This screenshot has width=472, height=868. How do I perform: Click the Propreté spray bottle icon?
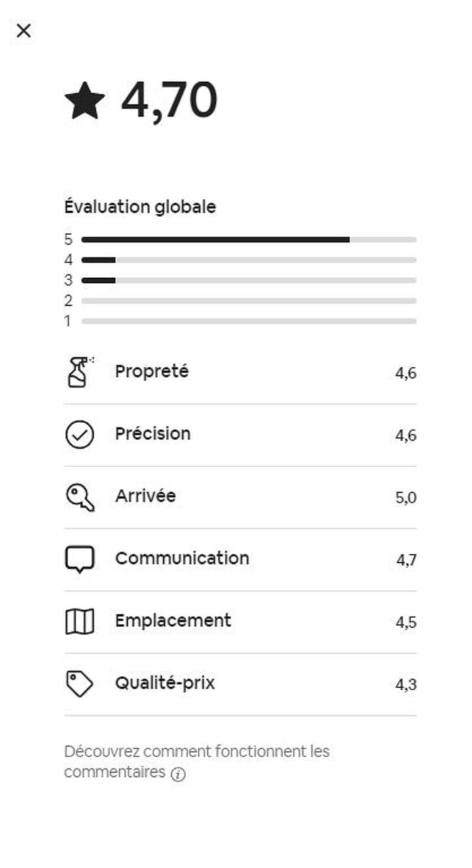(79, 372)
